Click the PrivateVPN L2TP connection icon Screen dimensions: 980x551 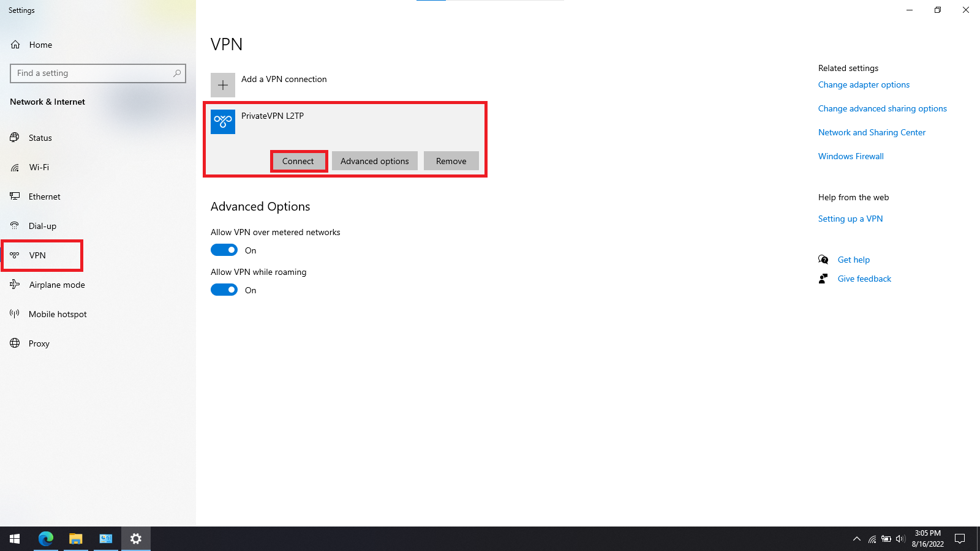[223, 122]
